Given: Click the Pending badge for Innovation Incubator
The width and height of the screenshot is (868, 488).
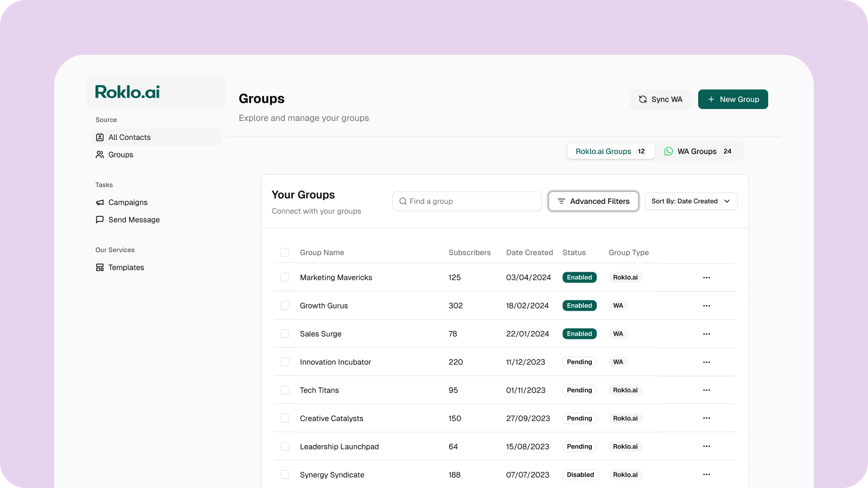Looking at the screenshot, I should (579, 362).
